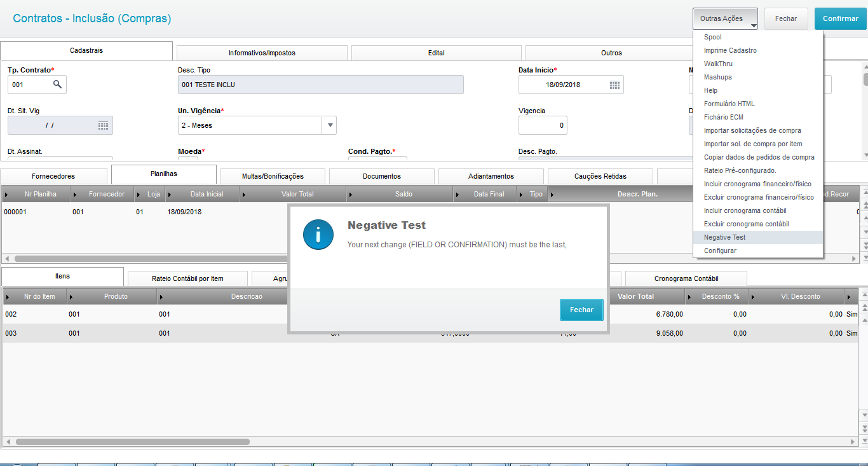Click sort arrow before Produto column

click(x=71, y=296)
